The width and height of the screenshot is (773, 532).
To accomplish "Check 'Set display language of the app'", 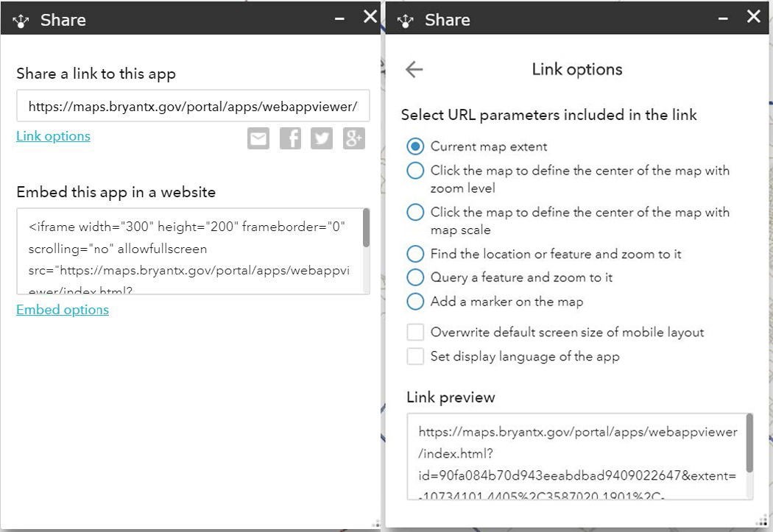I will (414, 356).
